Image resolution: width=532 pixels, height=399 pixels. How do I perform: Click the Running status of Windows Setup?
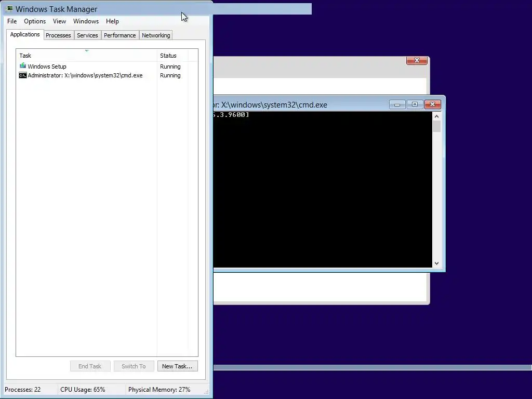click(170, 66)
